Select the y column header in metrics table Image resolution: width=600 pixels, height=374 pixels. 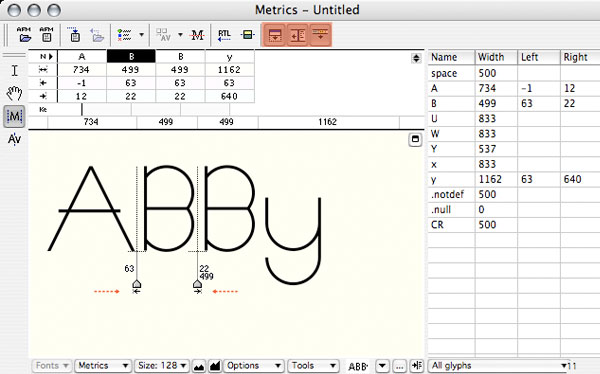[x=230, y=57]
